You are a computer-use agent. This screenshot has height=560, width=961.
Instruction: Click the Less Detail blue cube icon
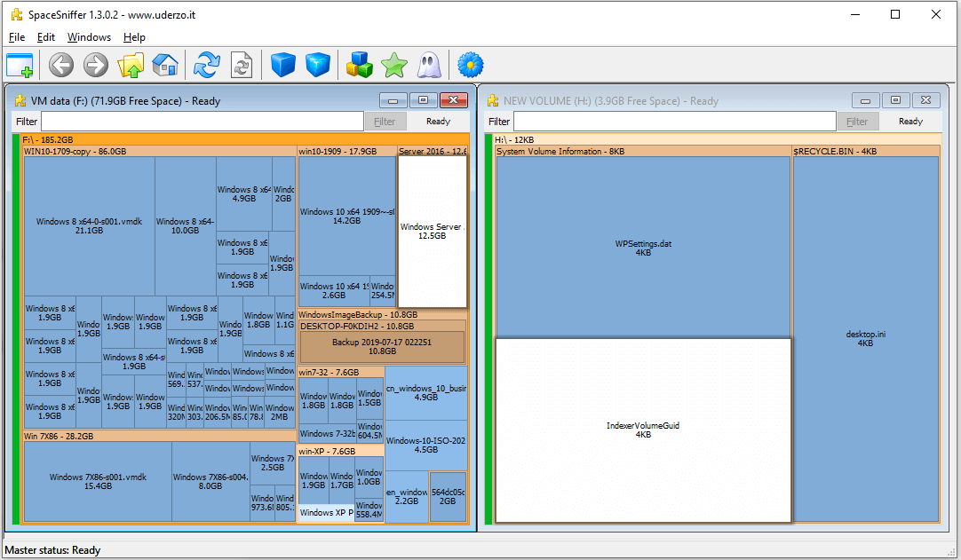click(282, 65)
